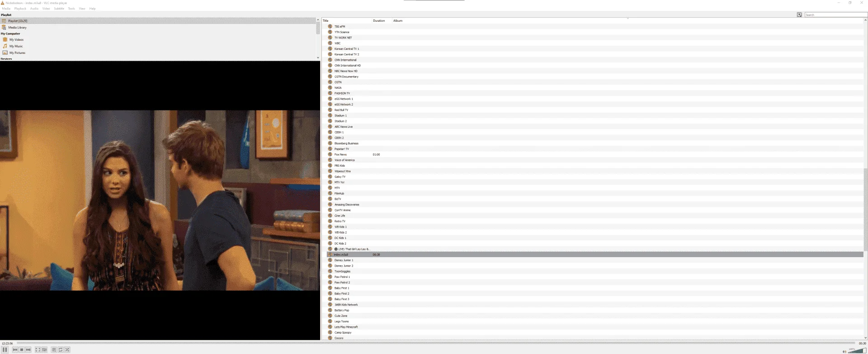Toggle the playlist view button
Image resolution: width=868 pixels, height=354 pixels.
54,349
